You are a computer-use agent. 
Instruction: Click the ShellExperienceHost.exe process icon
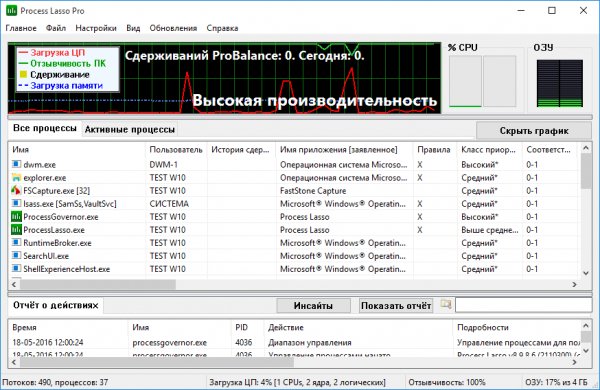click(16, 268)
